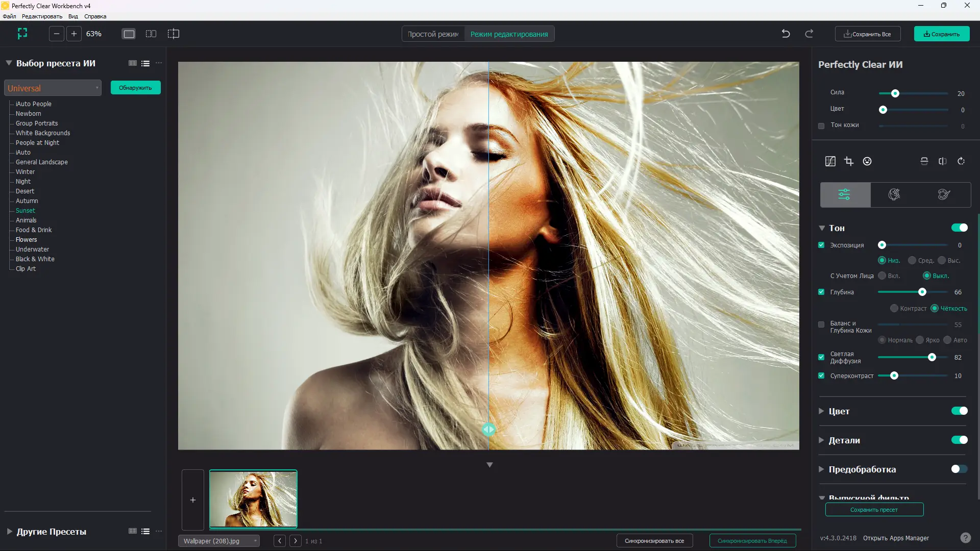Enable the Предобработка toggle switch

959,469
